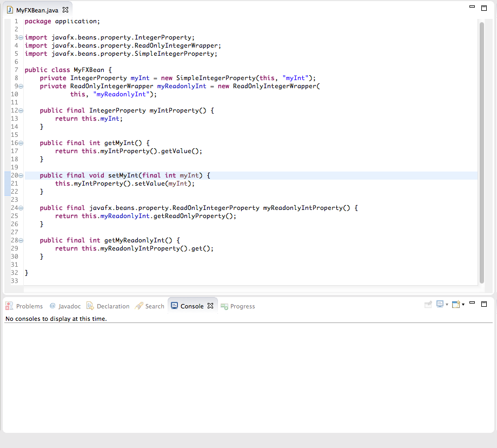This screenshot has height=448, width=497.
Task: Click the Display Selected Console icon
Action: 440,305
